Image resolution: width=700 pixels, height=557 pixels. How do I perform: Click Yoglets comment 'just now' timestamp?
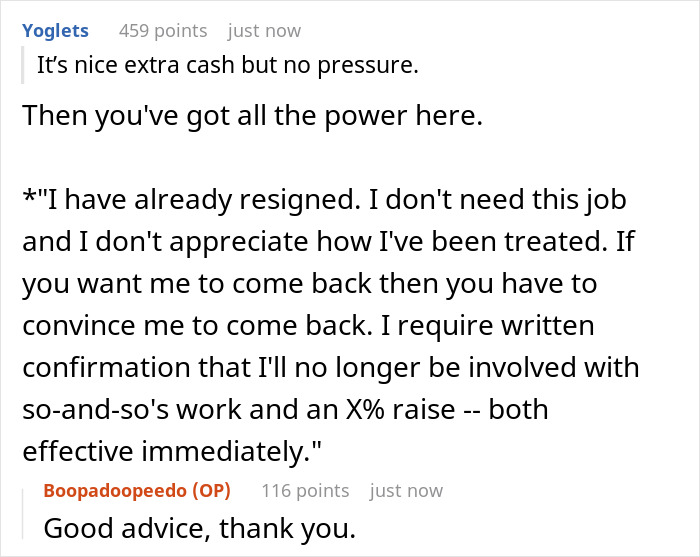click(x=264, y=31)
